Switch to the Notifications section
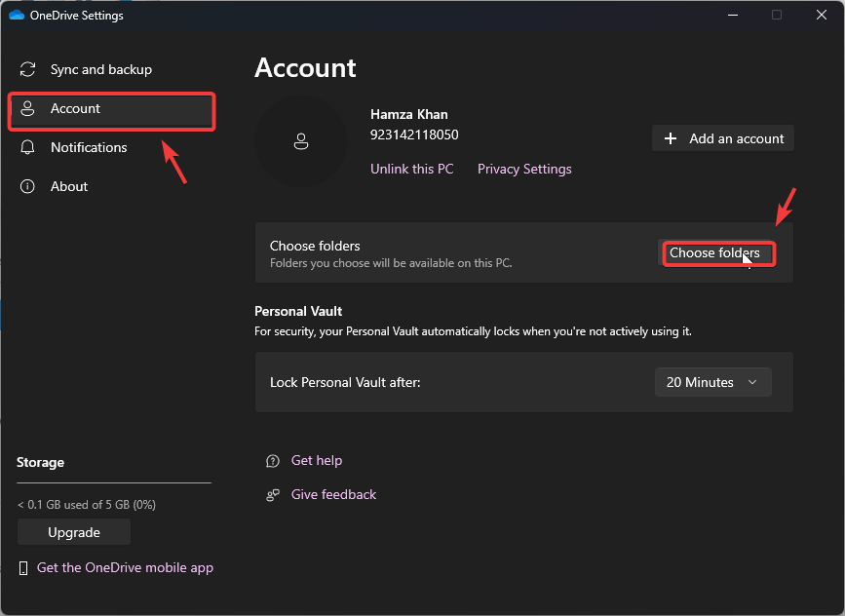 click(x=89, y=148)
